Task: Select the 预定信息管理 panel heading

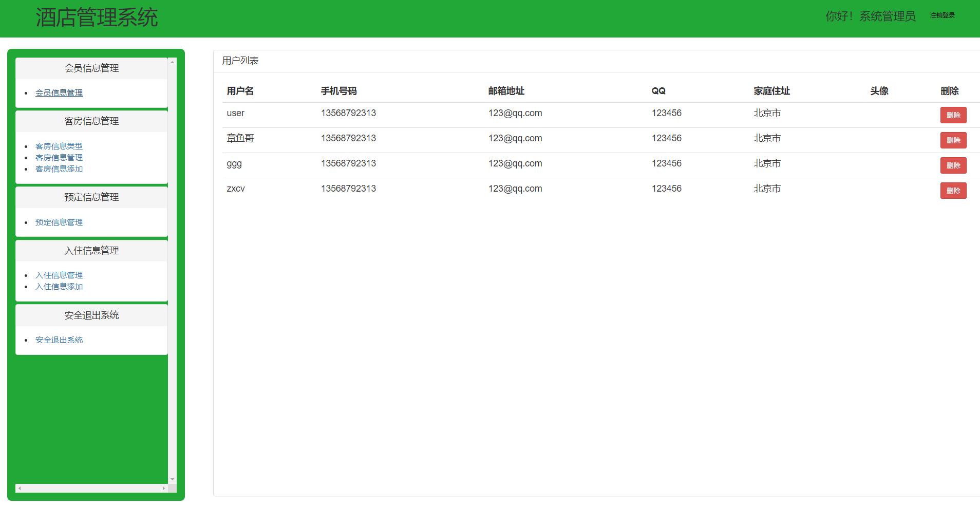Action: 91,197
